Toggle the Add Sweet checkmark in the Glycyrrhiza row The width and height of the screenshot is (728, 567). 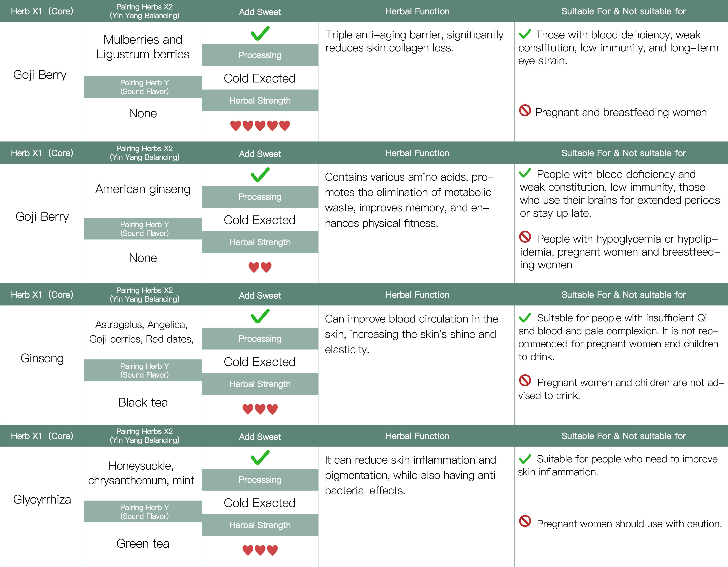pyautogui.click(x=260, y=457)
